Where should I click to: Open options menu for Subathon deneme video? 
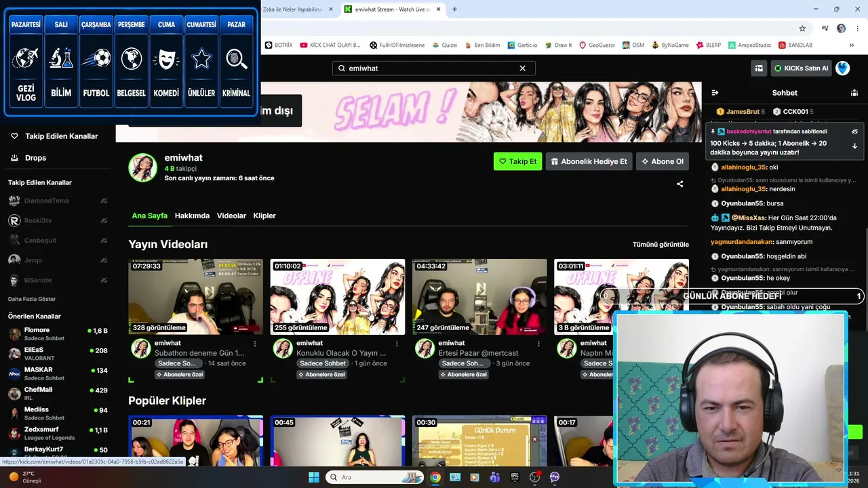[x=255, y=344]
